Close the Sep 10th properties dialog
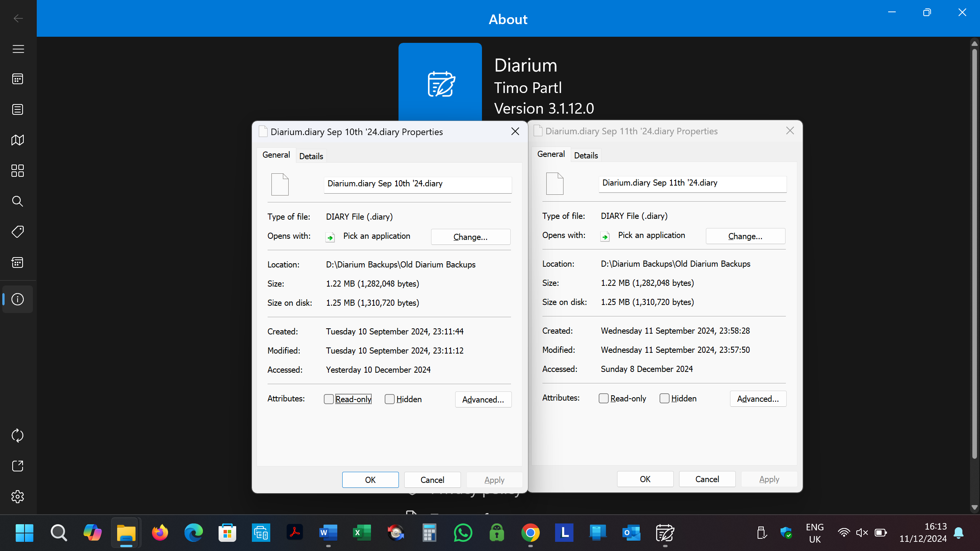 tap(515, 132)
